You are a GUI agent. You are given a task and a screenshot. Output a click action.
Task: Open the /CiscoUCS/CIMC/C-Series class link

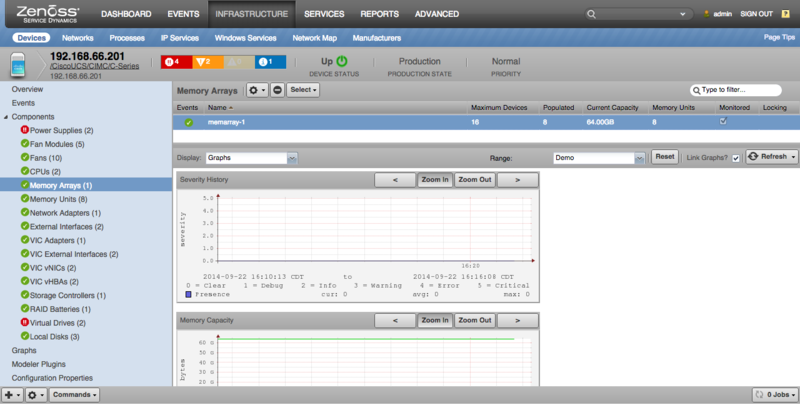pyautogui.click(x=94, y=66)
